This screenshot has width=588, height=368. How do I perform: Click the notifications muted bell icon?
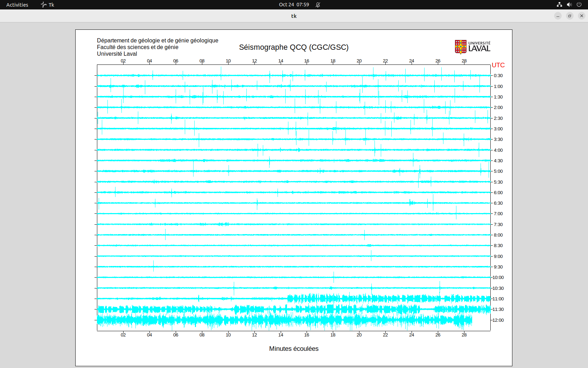318,5
